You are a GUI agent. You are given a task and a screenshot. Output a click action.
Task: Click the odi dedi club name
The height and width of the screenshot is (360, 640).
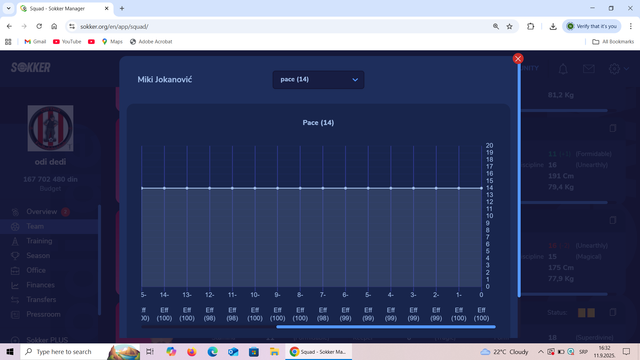pos(50,162)
